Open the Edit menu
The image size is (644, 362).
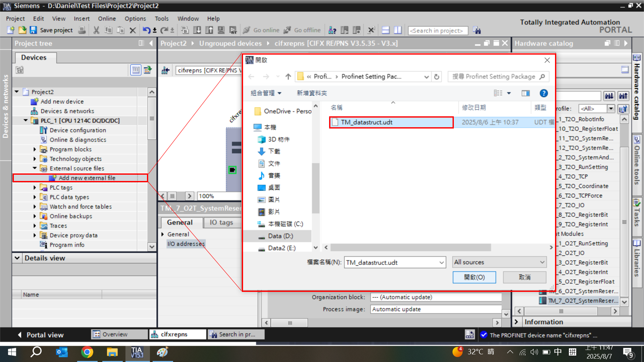(x=39, y=18)
